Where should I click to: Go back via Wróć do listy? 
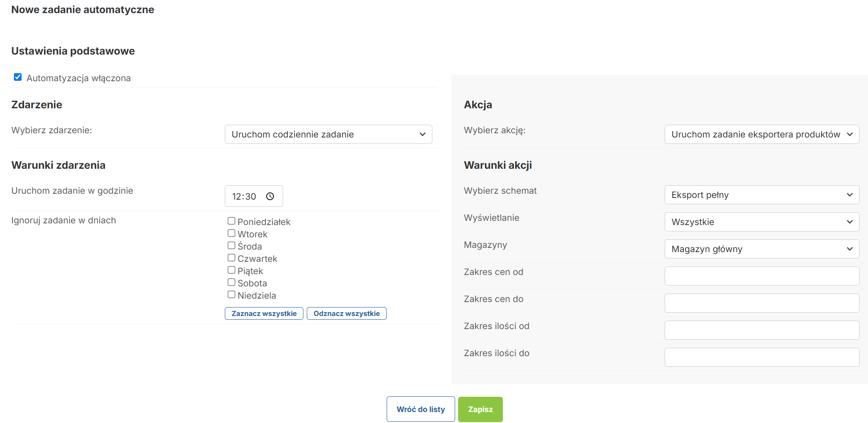420,409
